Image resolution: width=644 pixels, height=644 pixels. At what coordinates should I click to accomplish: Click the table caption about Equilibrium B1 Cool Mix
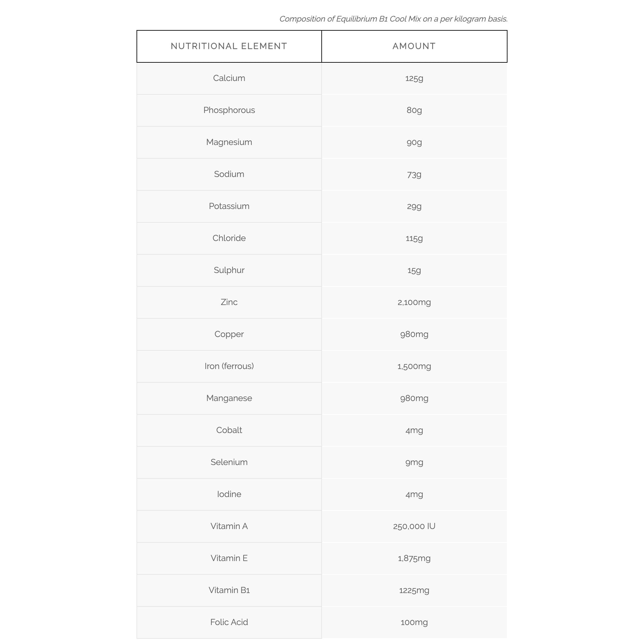[x=393, y=19]
